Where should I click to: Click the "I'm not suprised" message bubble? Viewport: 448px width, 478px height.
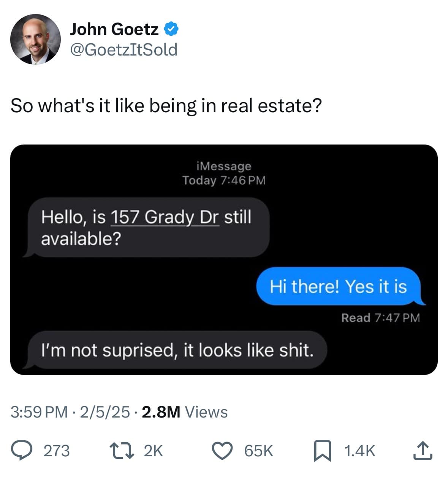click(x=177, y=350)
